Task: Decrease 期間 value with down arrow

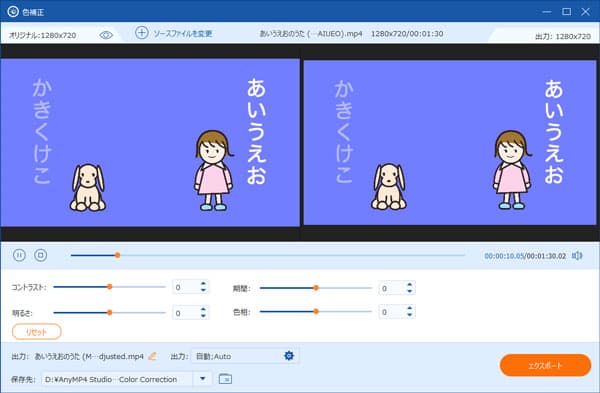Action: (x=409, y=291)
